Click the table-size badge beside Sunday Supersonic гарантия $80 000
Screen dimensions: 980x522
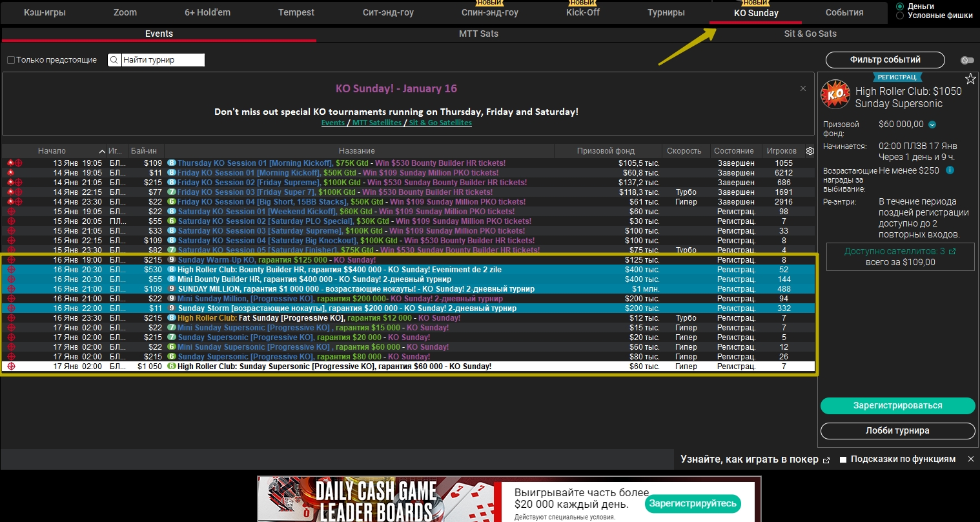[172, 357]
